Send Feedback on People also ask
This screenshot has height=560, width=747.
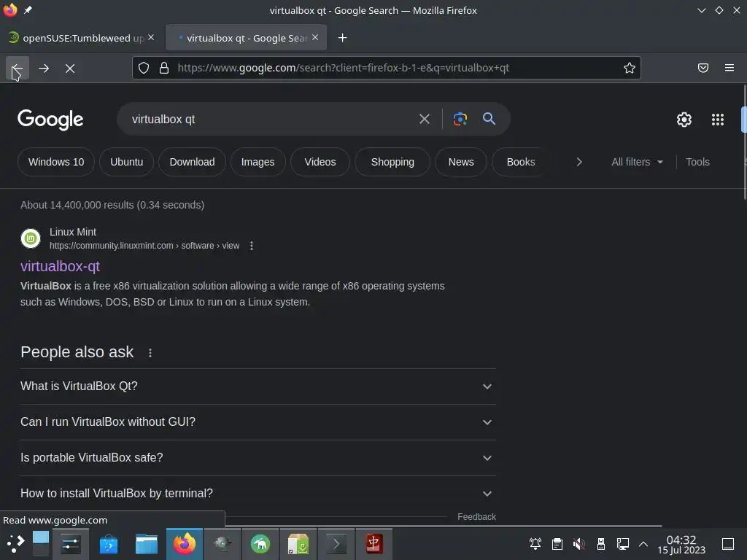[476, 517]
